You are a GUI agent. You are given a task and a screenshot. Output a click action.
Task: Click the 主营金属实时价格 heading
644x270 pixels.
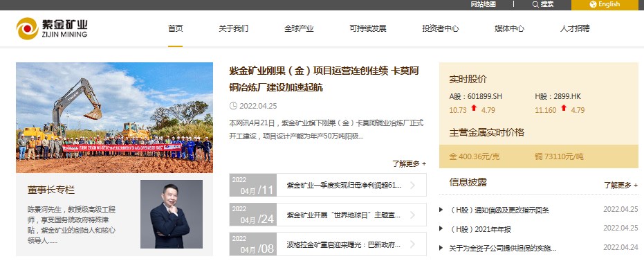487,132
